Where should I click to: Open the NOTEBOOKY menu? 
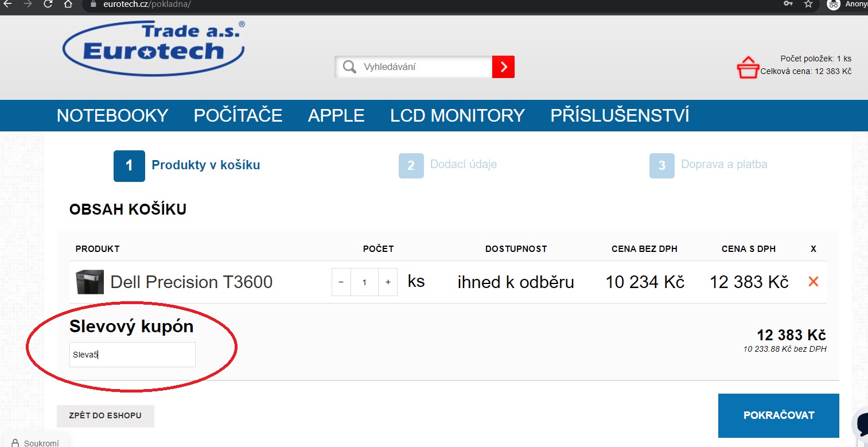(112, 115)
